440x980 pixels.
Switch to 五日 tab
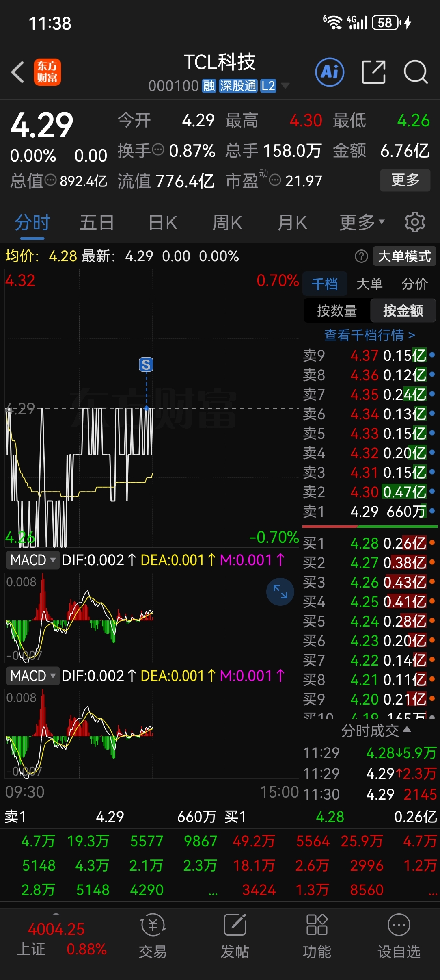click(x=97, y=222)
